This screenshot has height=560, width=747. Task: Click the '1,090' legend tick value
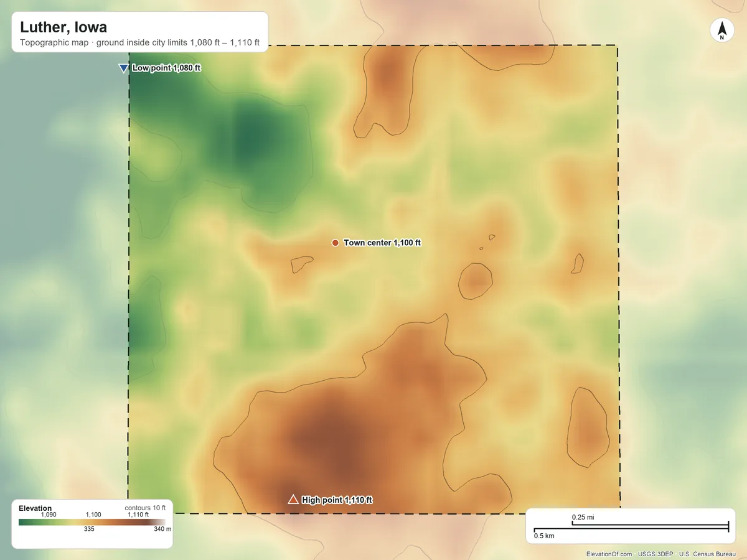49,515
